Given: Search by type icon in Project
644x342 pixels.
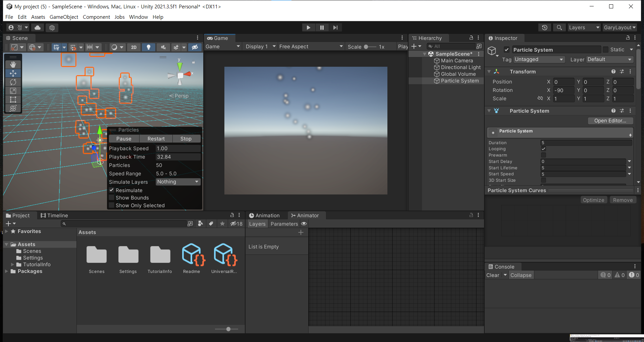Looking at the screenshot, I should coord(200,224).
